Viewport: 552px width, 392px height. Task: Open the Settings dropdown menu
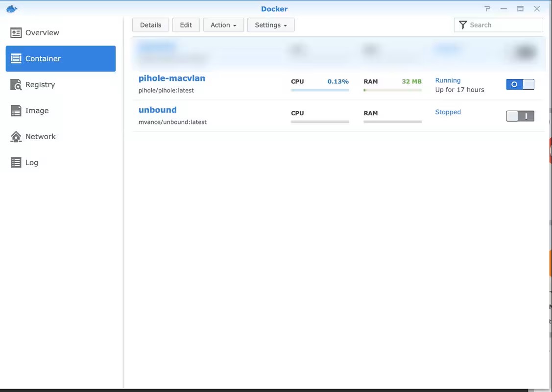pos(270,25)
